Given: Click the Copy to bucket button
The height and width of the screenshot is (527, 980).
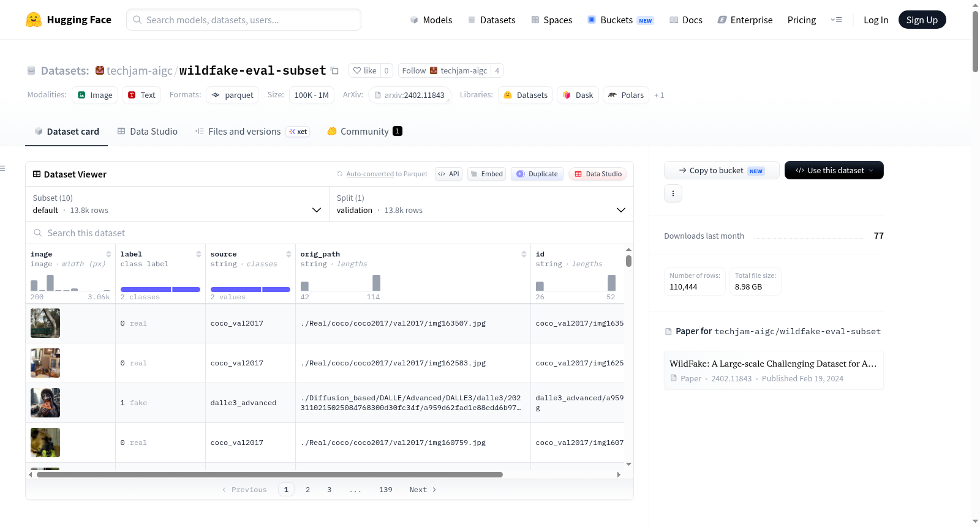Looking at the screenshot, I should tap(722, 170).
